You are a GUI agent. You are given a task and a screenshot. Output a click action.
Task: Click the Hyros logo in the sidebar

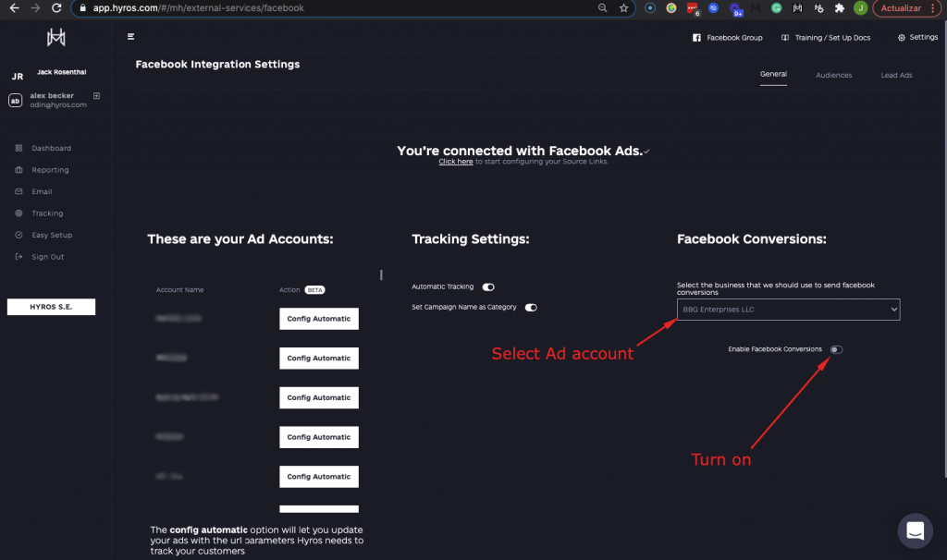[x=56, y=37]
